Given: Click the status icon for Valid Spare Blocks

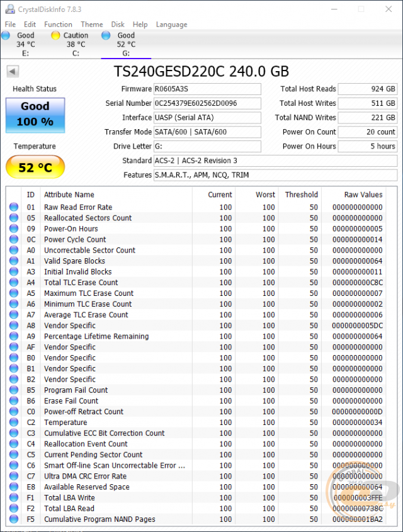Looking at the screenshot, I should click(x=14, y=261).
